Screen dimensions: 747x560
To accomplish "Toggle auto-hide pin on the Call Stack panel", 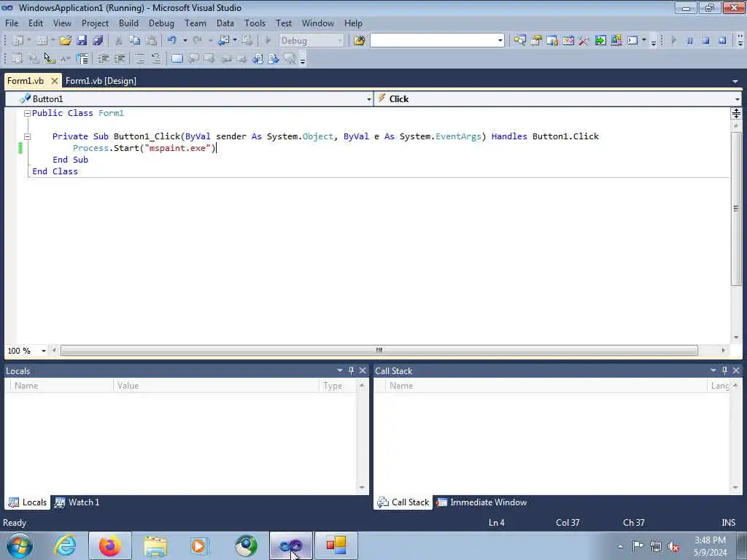I will [724, 370].
